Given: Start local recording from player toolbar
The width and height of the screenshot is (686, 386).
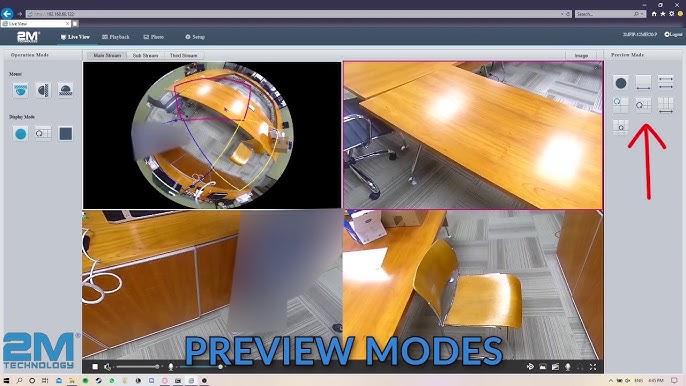Looking at the screenshot, I should tap(555, 367).
